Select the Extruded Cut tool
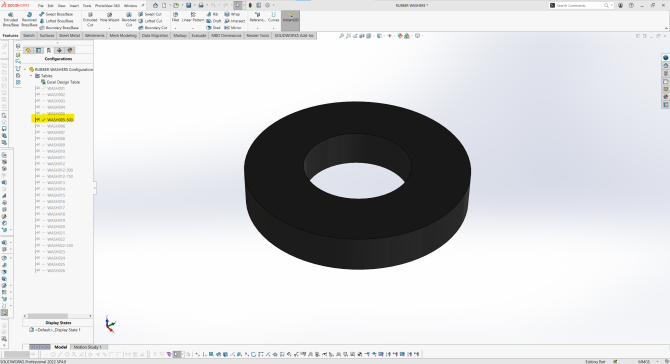This screenshot has height=364, width=670. (90, 20)
